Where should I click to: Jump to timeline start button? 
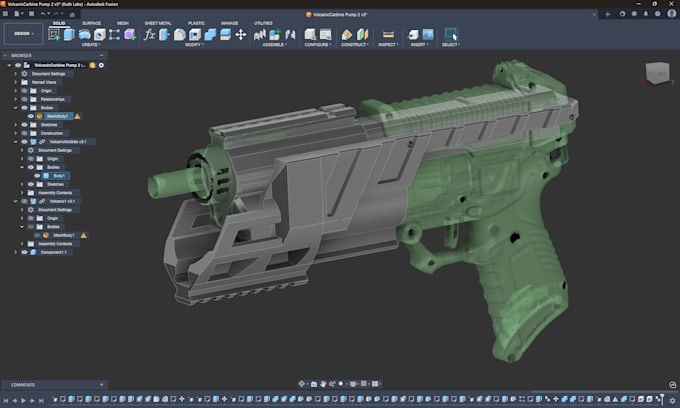point(6,401)
